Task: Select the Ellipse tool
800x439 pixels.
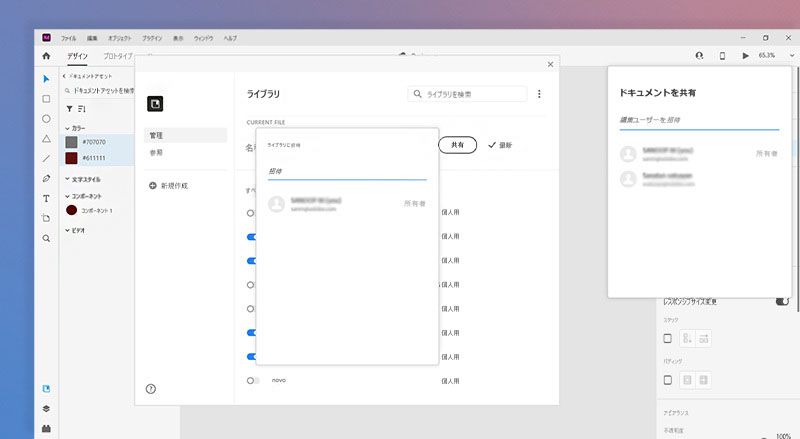Action: (x=46, y=118)
